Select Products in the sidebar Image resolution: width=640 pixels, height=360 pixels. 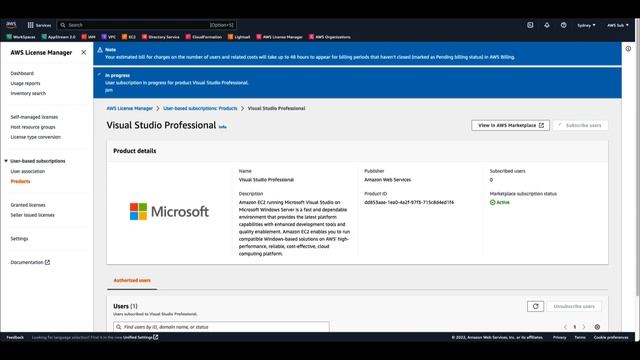(x=20, y=181)
